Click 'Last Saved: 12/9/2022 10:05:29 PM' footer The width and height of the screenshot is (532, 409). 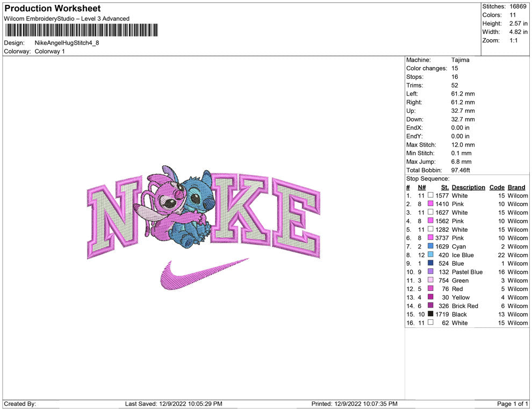click(x=174, y=404)
